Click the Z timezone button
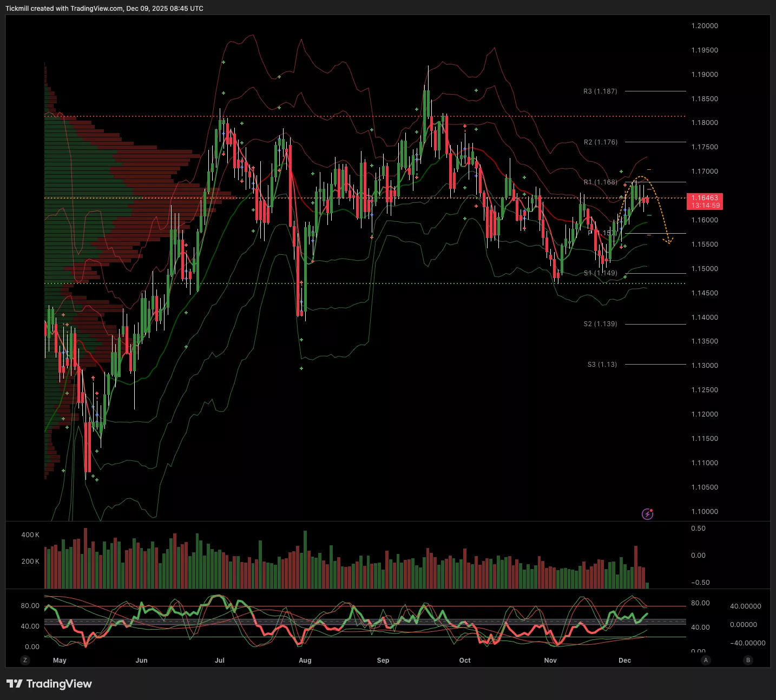The height and width of the screenshot is (700, 776). (25, 660)
